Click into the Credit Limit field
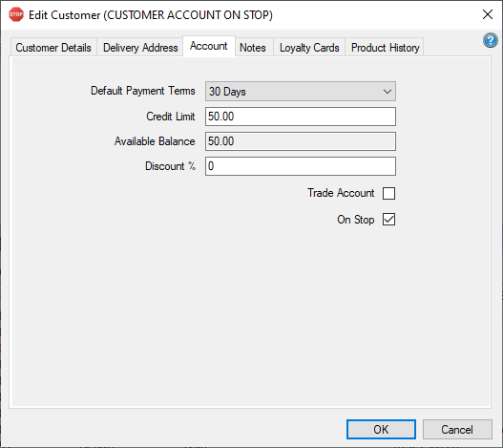Screen dimensions: 503x448 pyautogui.click(x=301, y=117)
